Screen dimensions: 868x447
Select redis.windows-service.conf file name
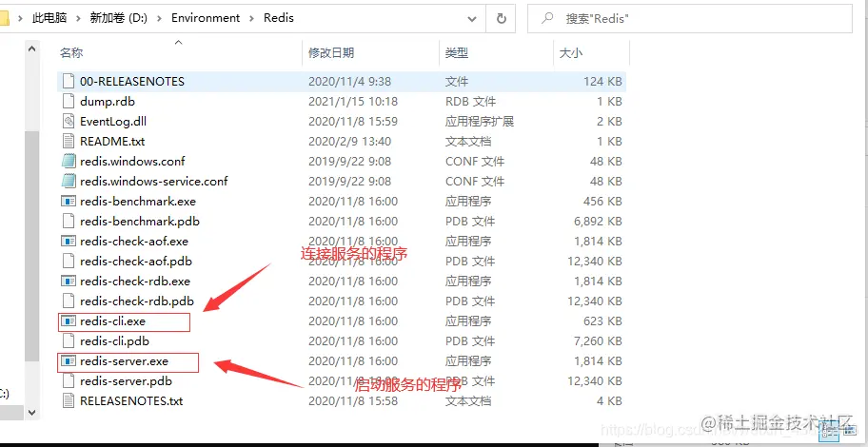pyautogui.click(x=154, y=181)
